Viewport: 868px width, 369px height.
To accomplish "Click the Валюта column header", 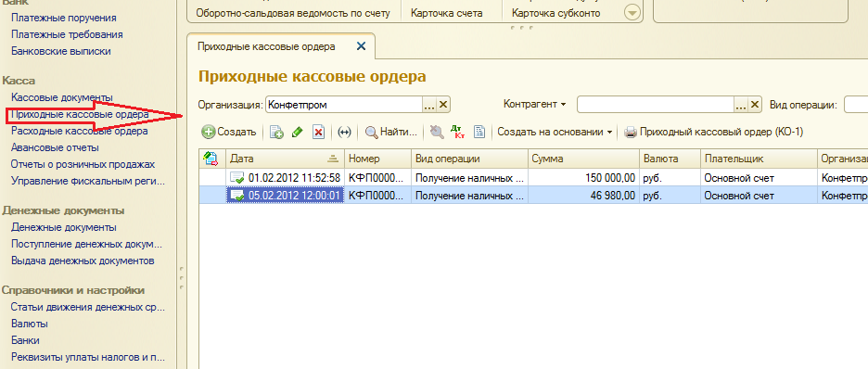I will 670,159.
